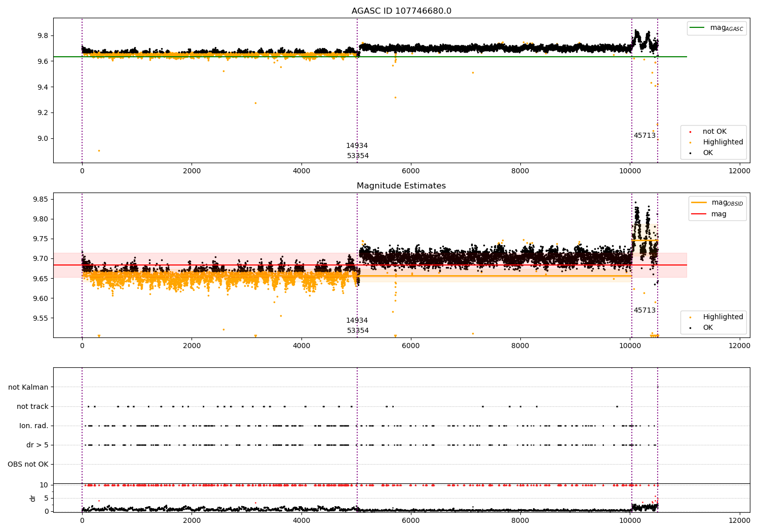Click the 'Ion. rad.' row label
Viewport: 760px width, 532px height.
pos(34,426)
